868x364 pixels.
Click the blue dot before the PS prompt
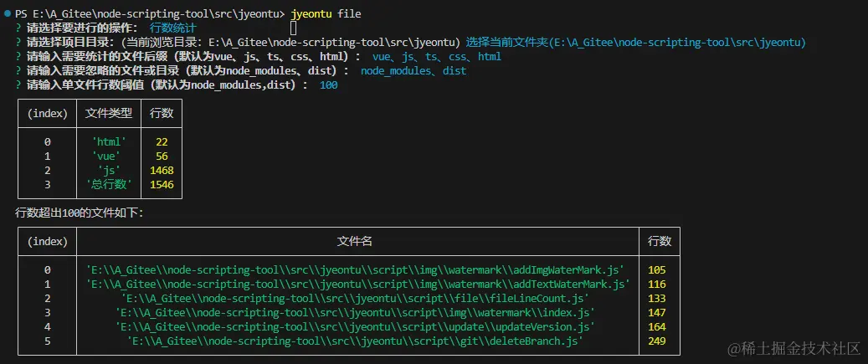coord(8,14)
